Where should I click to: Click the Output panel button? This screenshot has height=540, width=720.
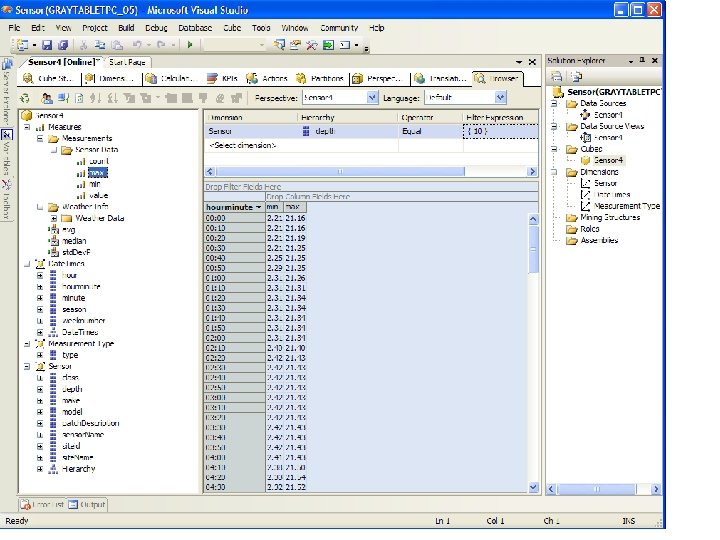point(87,504)
